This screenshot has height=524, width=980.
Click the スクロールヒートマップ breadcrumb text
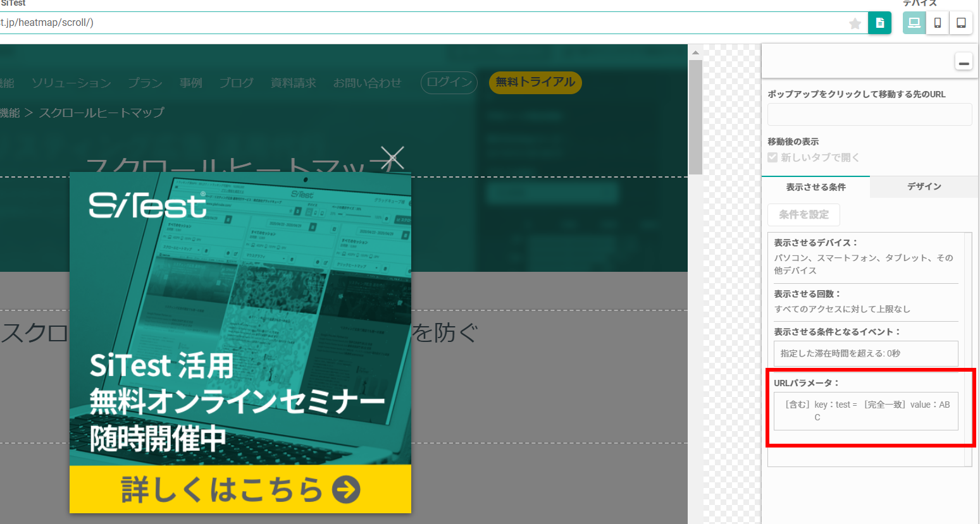click(x=102, y=113)
